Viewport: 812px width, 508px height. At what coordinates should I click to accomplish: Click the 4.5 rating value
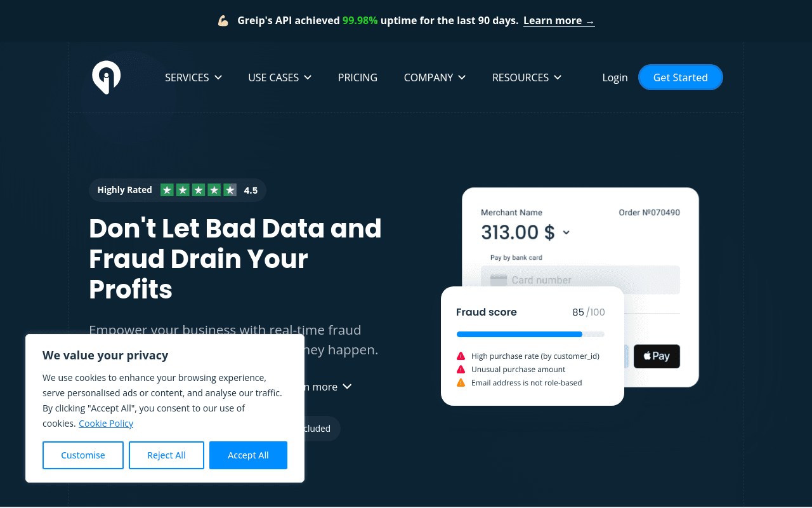[x=251, y=190]
